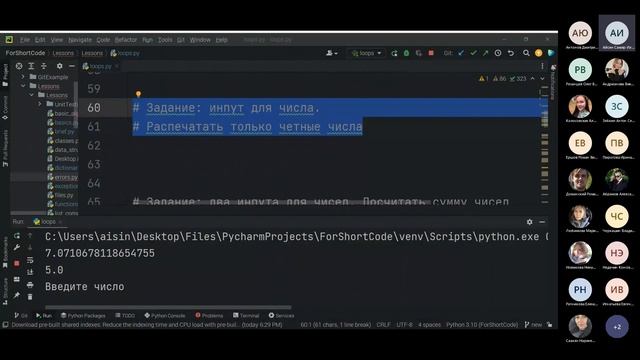Image resolution: width=640 pixels, height=360 pixels.
Task: Hide the Project panel with the minus icon
Action: pos(72,66)
